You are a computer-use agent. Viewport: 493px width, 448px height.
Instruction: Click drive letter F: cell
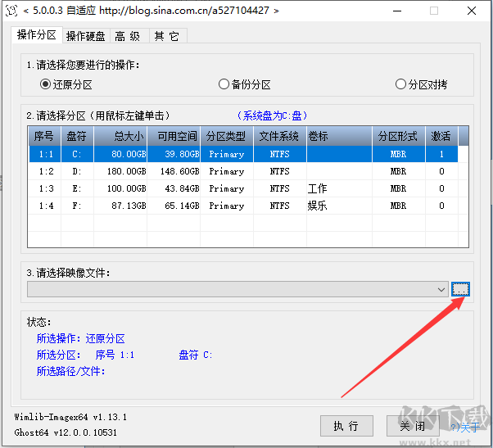[77, 206]
